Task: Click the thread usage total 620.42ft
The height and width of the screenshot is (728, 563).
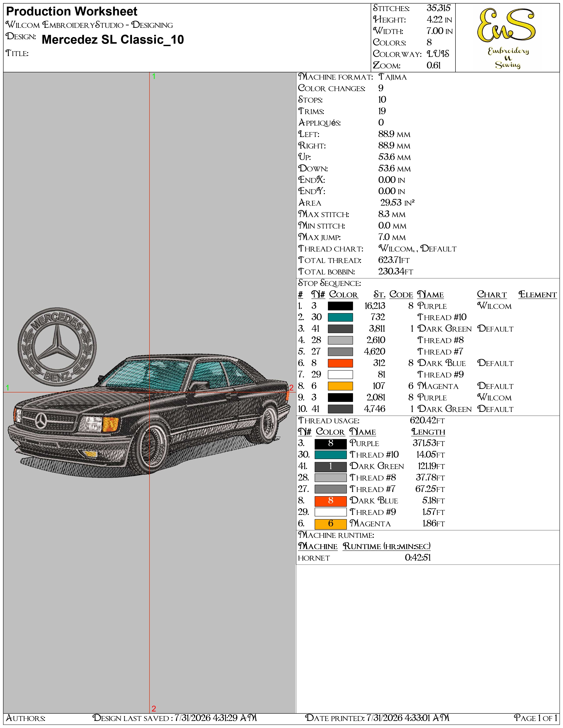Action: pos(427,421)
